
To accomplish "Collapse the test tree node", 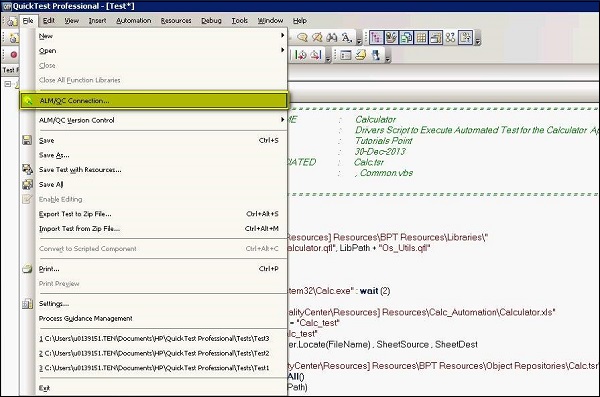I will coord(7,84).
